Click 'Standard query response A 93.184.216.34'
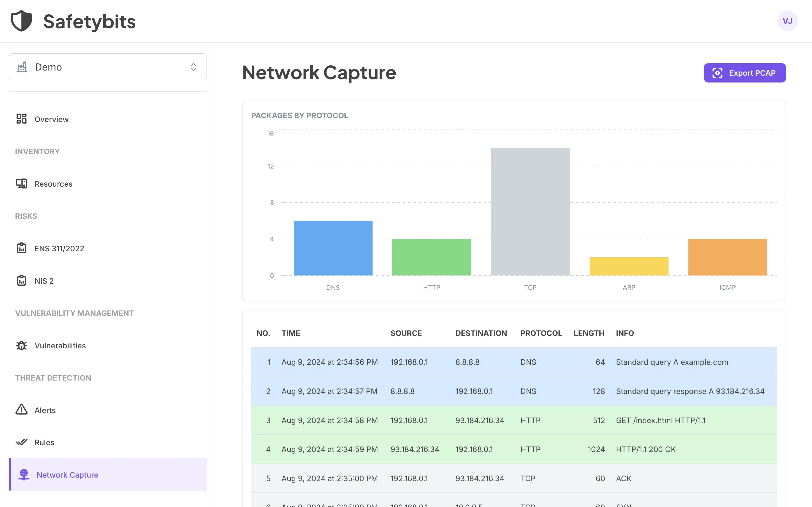 [x=690, y=391]
